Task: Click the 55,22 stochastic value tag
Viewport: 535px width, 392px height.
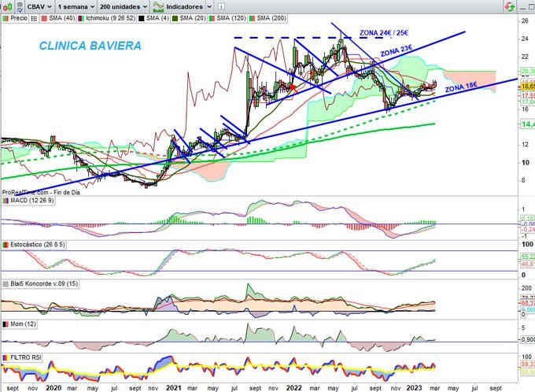Action: (527, 257)
